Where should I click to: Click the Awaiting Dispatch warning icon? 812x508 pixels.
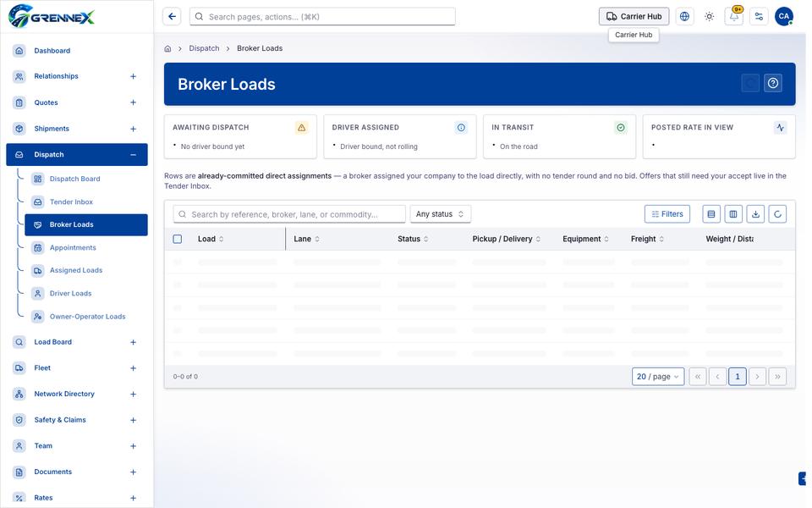point(302,128)
